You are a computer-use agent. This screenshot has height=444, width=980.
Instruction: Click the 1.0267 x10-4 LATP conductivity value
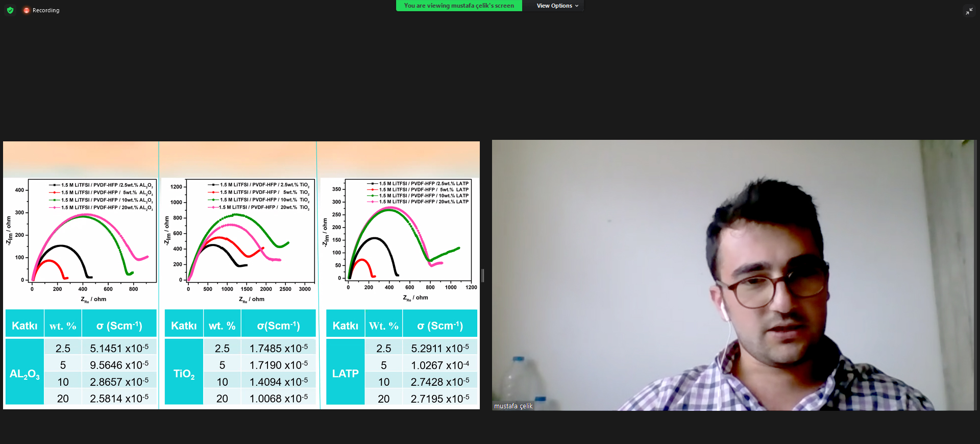click(x=439, y=365)
